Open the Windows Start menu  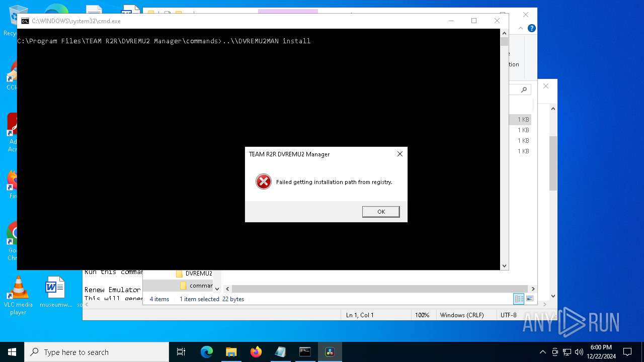(12, 352)
